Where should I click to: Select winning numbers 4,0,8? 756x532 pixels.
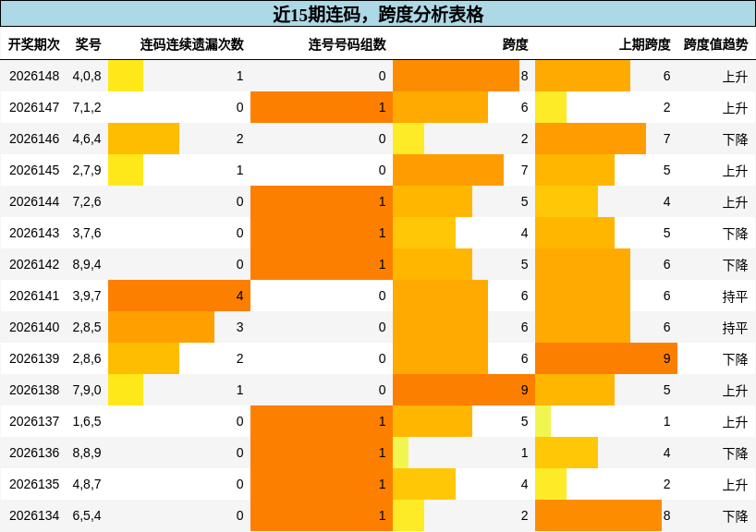87,76
